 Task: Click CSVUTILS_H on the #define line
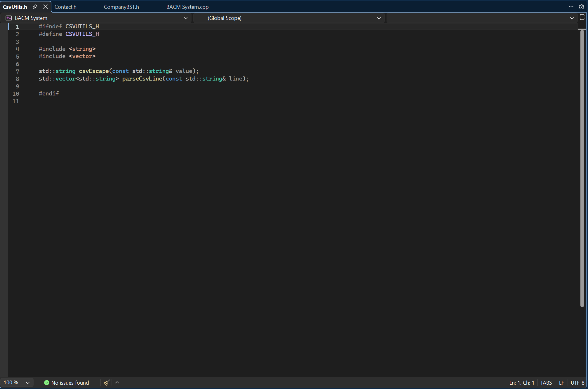(82, 34)
